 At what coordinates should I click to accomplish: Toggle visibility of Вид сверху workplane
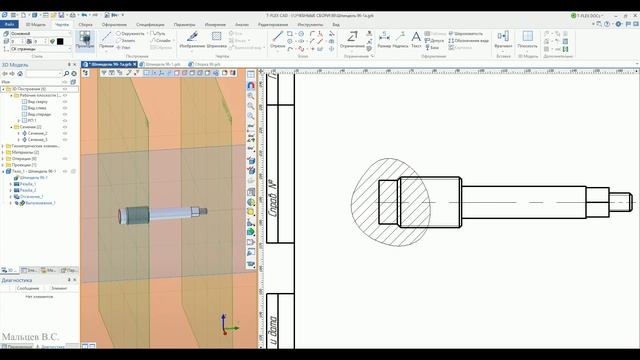tap(65, 102)
